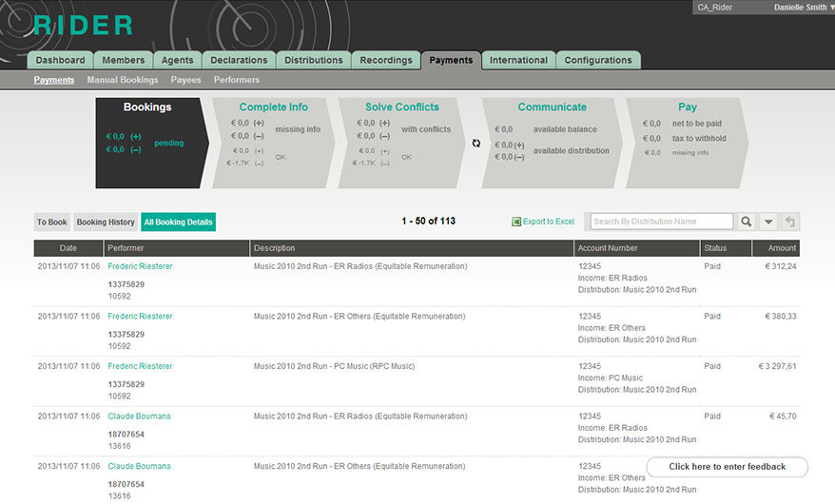Show the To Book list

pyautogui.click(x=52, y=222)
